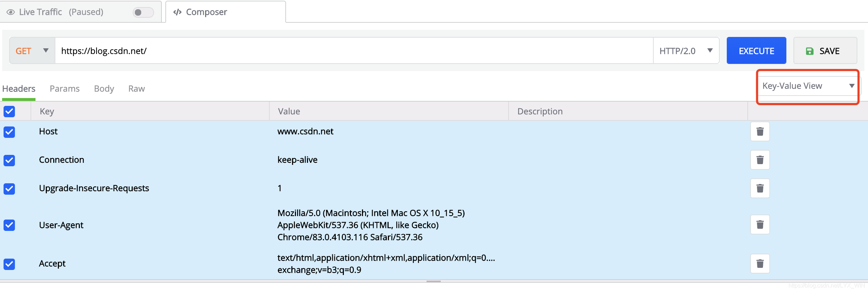This screenshot has width=868, height=292.
Task: Delete the User-Agent header row
Action: (x=760, y=225)
